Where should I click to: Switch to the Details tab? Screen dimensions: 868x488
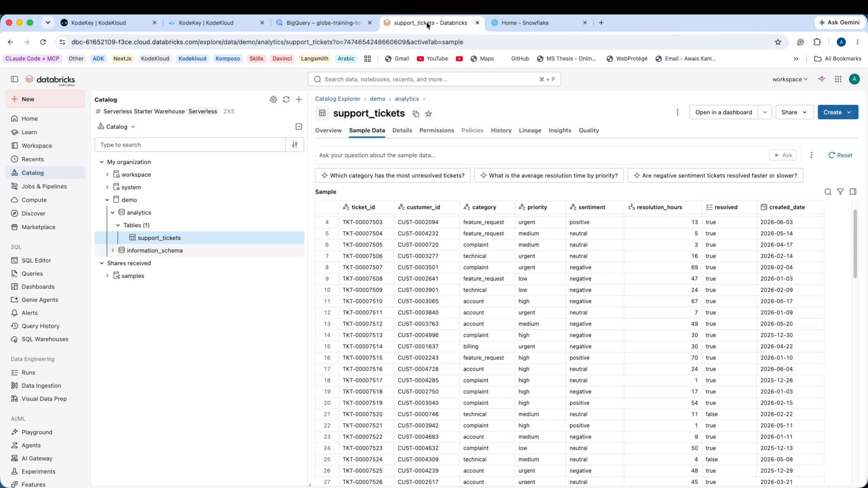tap(402, 130)
